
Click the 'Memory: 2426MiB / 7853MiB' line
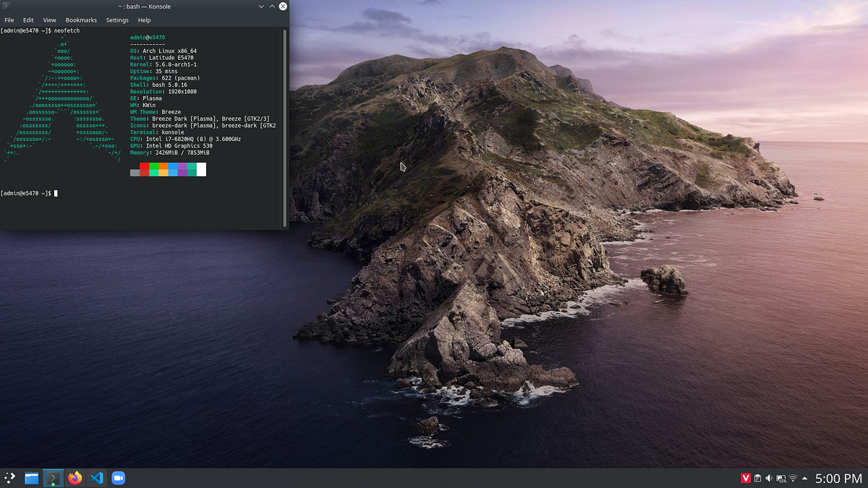[x=170, y=153]
